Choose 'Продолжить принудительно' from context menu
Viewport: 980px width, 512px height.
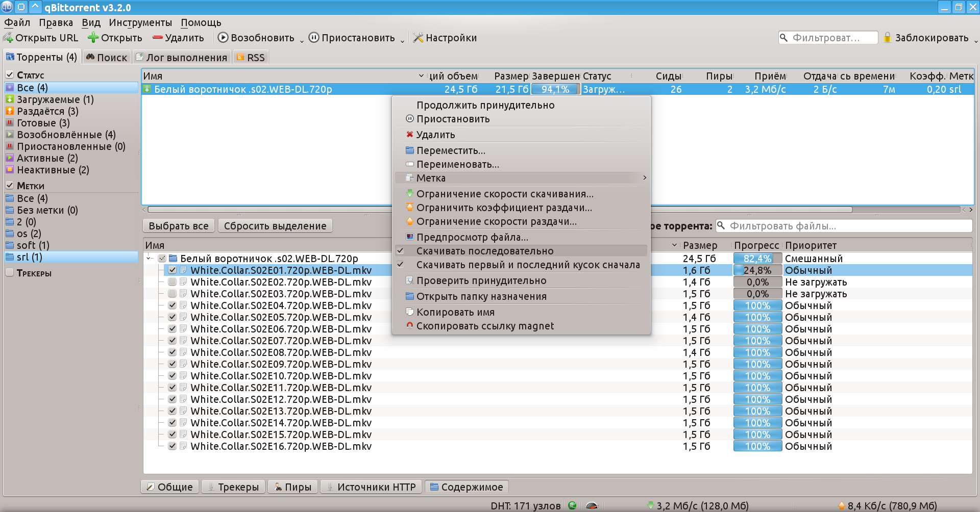tap(521, 105)
